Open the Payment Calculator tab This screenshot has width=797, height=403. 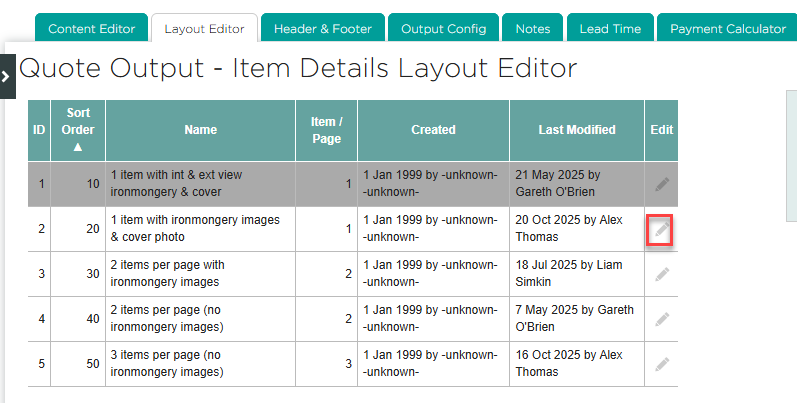(x=728, y=29)
